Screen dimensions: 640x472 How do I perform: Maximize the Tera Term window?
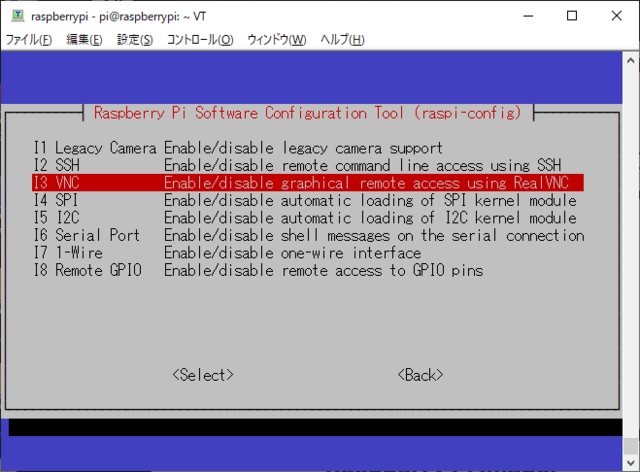click(x=572, y=16)
